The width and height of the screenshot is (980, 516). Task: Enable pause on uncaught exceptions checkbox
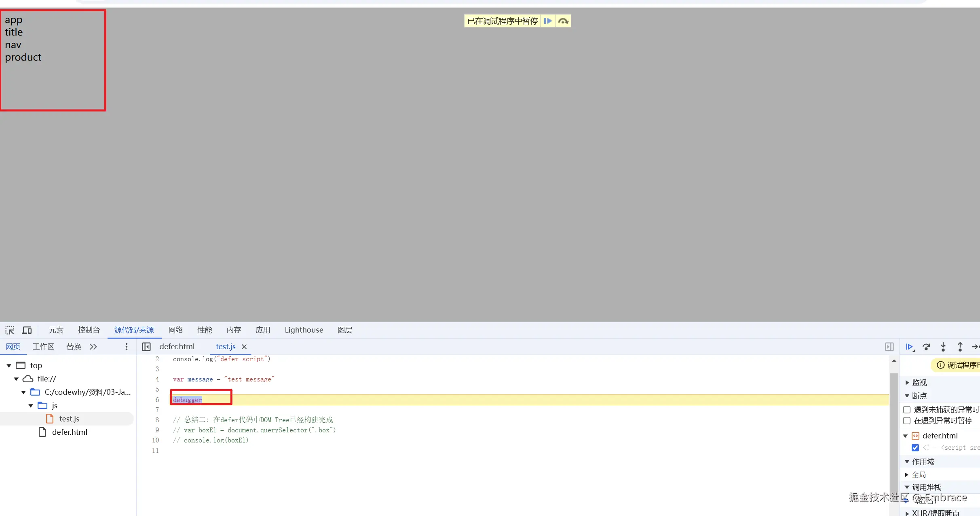tap(907, 410)
